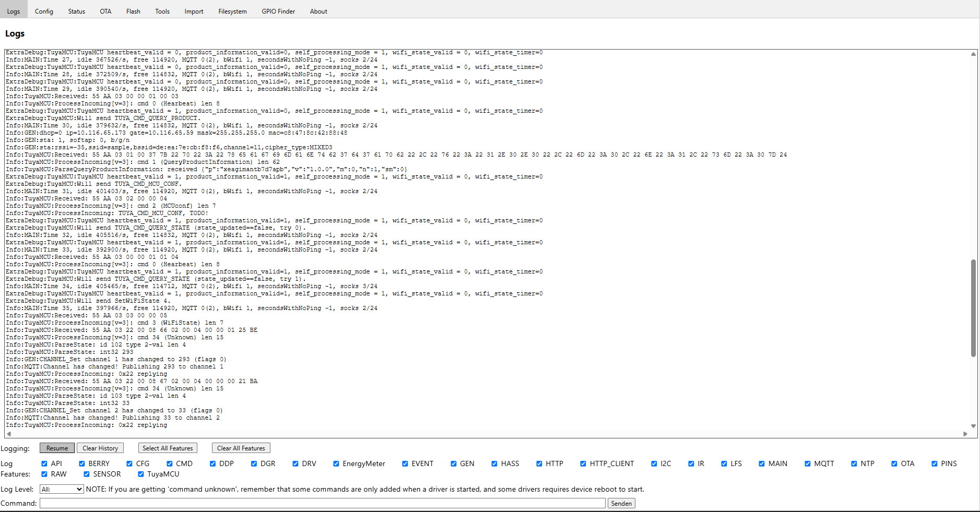This screenshot has width=980, height=512.
Task: Click the Resume logging button
Action: point(57,448)
